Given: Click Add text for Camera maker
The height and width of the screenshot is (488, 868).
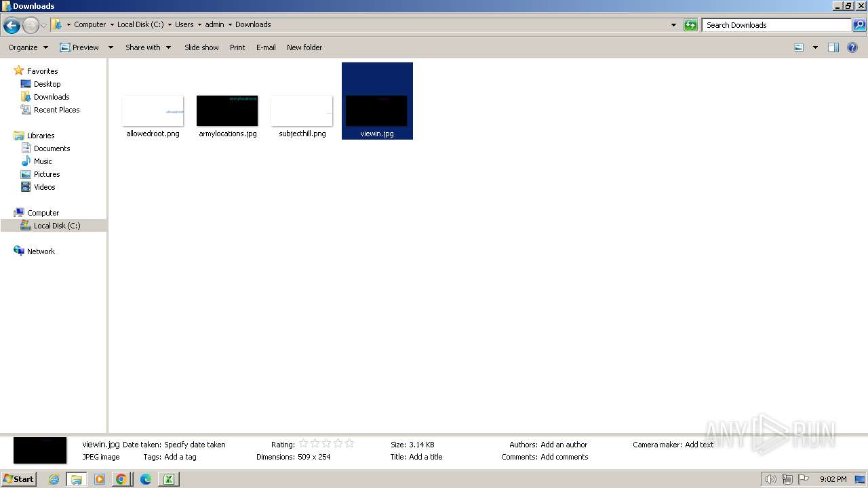Looking at the screenshot, I should pyautogui.click(x=699, y=445).
